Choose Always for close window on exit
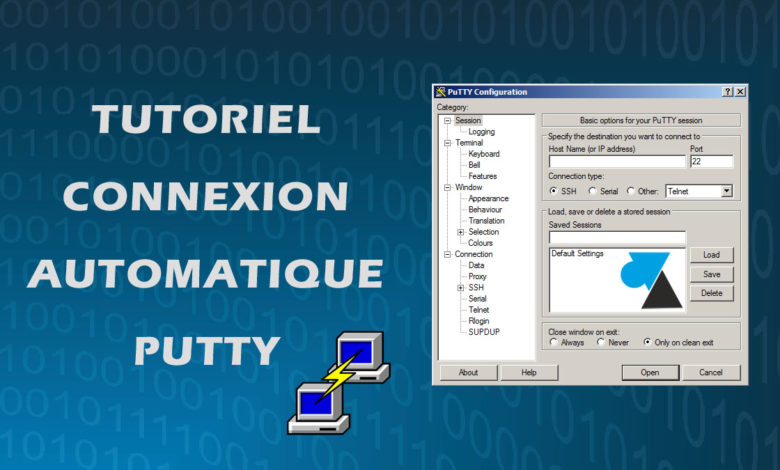 pyautogui.click(x=554, y=342)
